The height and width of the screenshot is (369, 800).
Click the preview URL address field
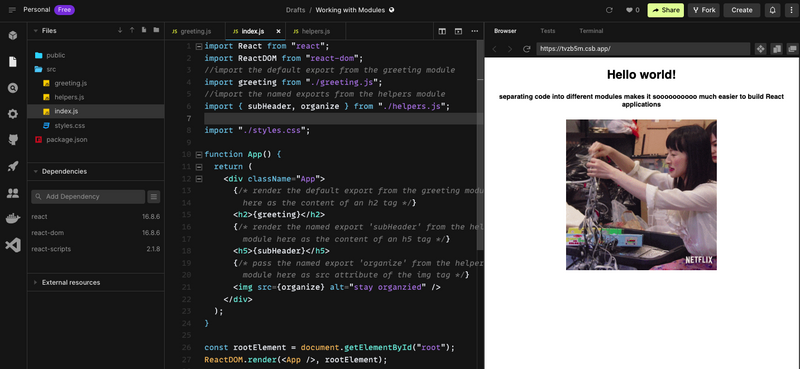(x=643, y=49)
